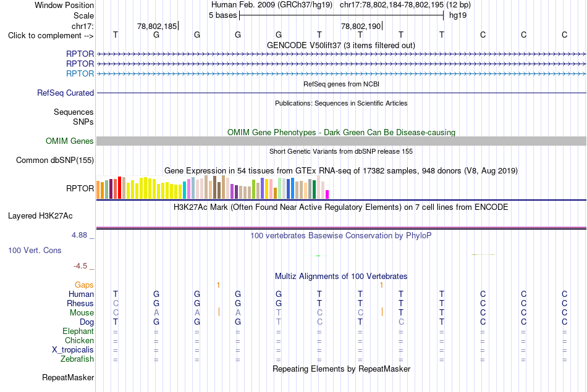Image resolution: width=587 pixels, height=392 pixels.
Task: Select the gray OMIM Genes item bar
Action: tap(341, 141)
